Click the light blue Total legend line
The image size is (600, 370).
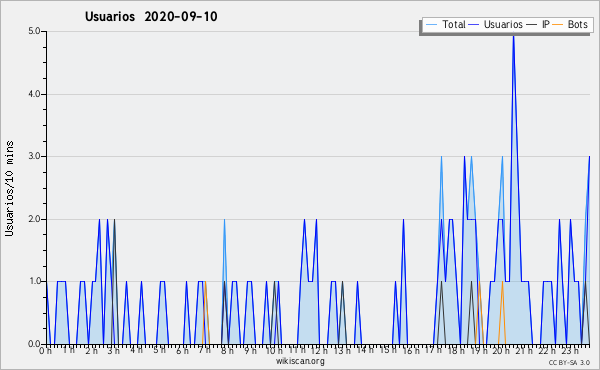coord(431,25)
